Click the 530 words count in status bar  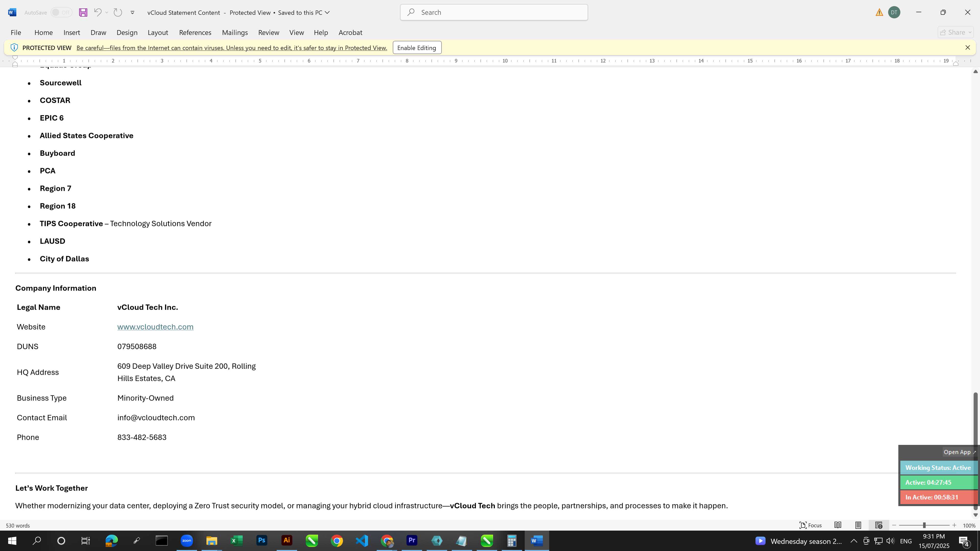18,525
